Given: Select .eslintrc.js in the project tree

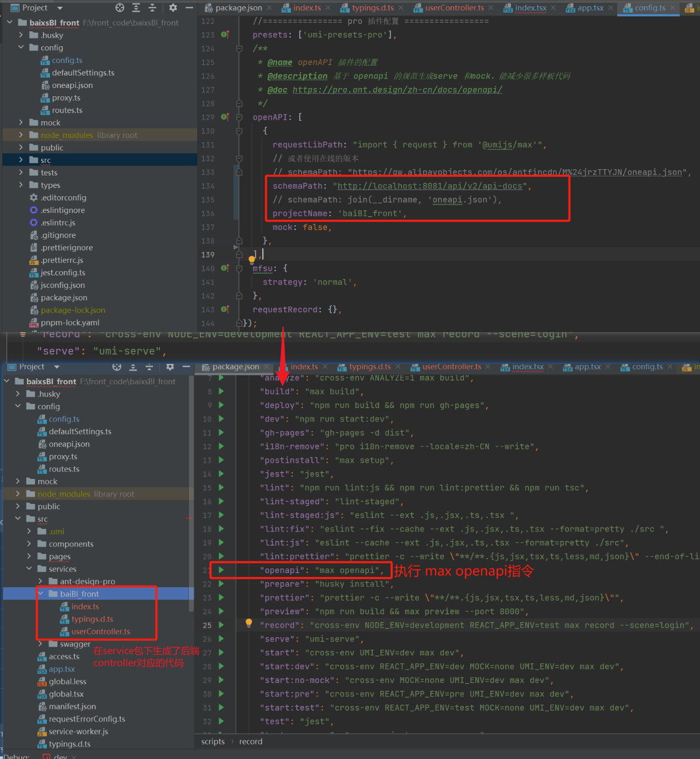Looking at the screenshot, I should coord(58,222).
